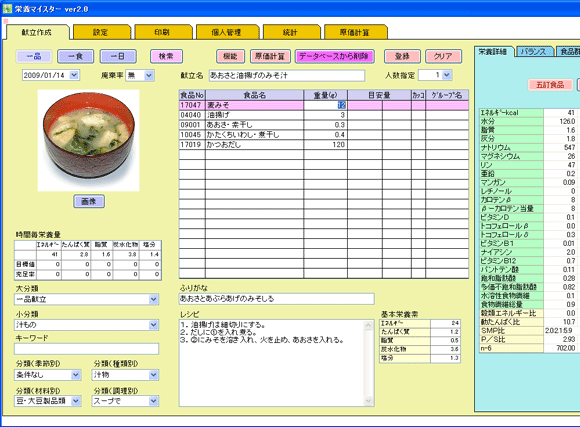
Task: Click the 検索 search button
Action: coord(166,56)
